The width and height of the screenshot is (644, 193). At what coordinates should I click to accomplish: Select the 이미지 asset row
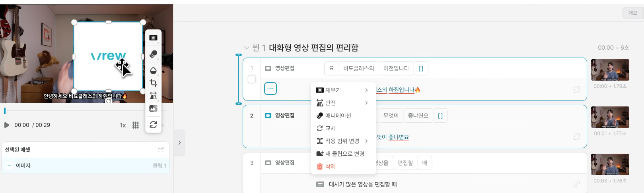86,166
